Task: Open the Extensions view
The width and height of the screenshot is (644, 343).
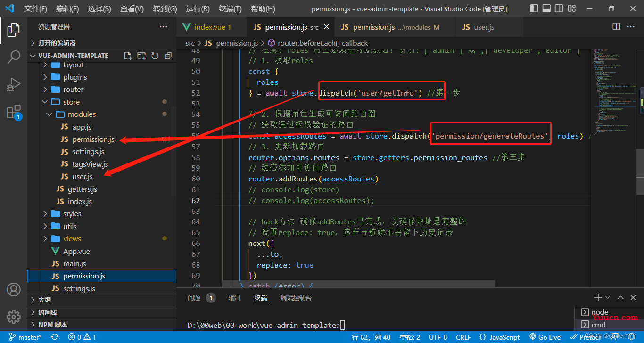Action: click(x=13, y=112)
